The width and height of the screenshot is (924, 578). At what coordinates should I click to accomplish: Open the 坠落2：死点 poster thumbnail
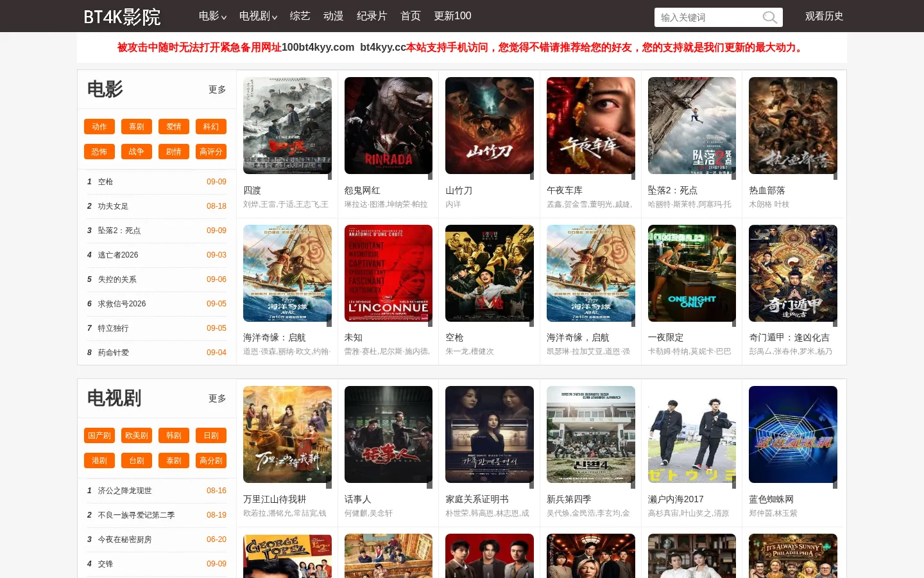pos(692,126)
